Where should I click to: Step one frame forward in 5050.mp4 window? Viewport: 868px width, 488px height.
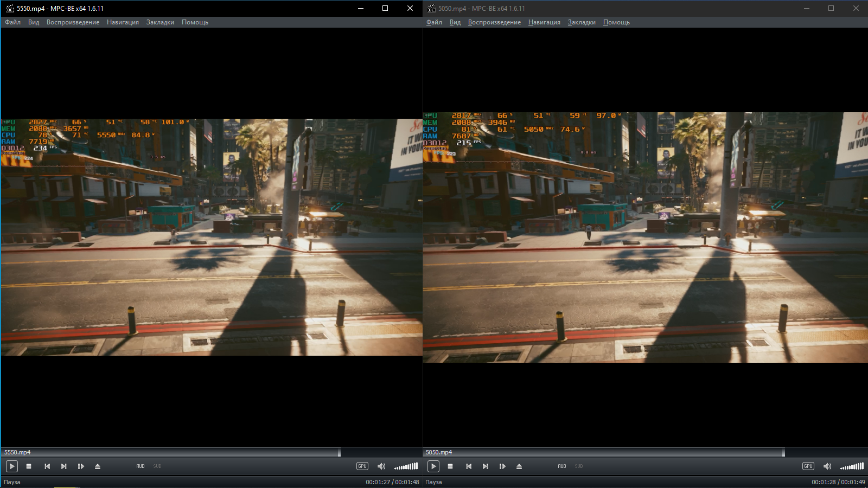[502, 466]
